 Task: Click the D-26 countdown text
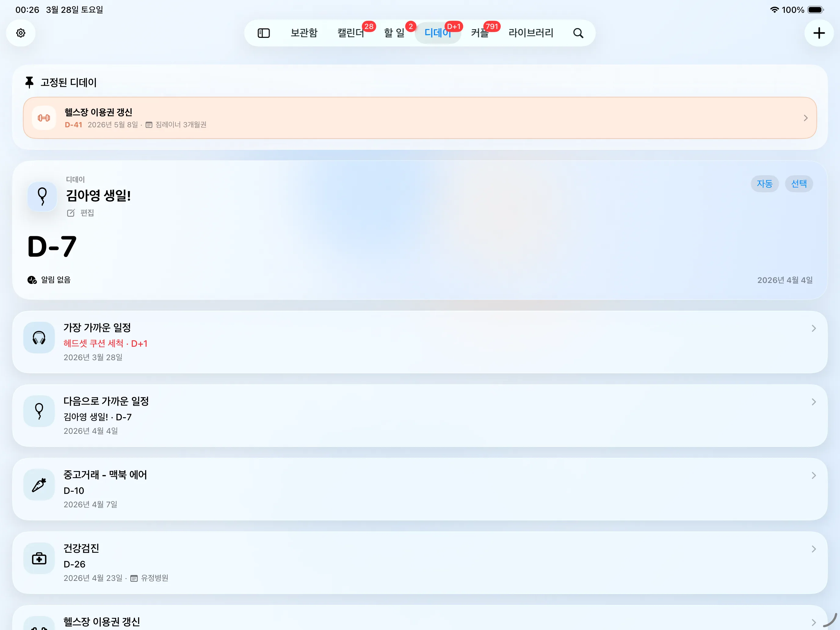click(74, 565)
